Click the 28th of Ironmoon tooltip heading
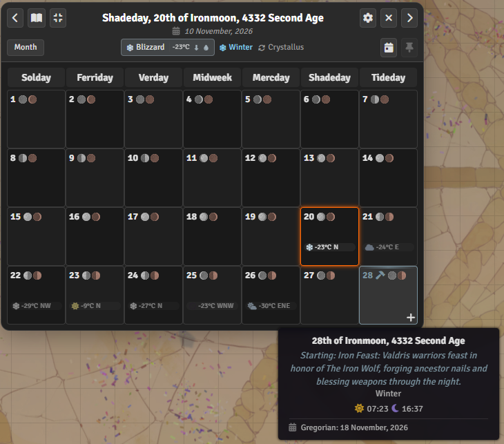 tap(388, 340)
